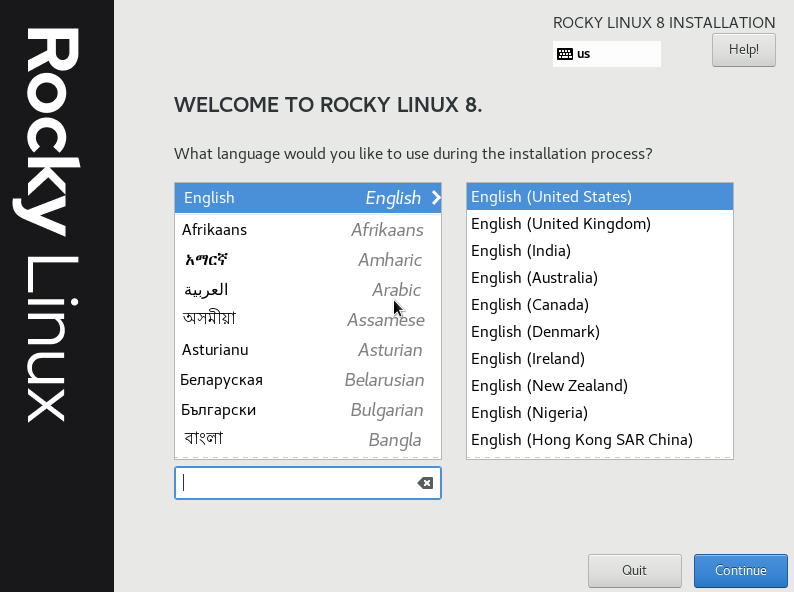Choose English (Nigeria) locale

[x=600, y=413]
